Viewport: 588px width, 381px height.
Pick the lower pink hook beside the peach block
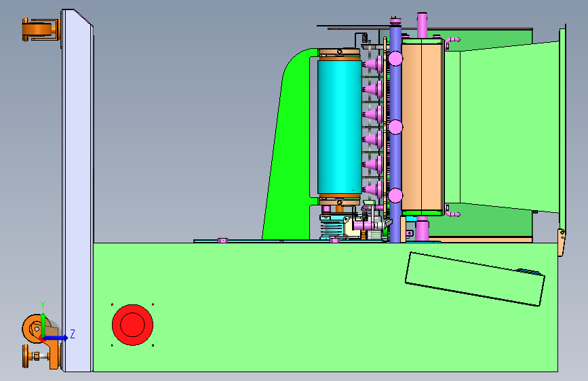452,211
